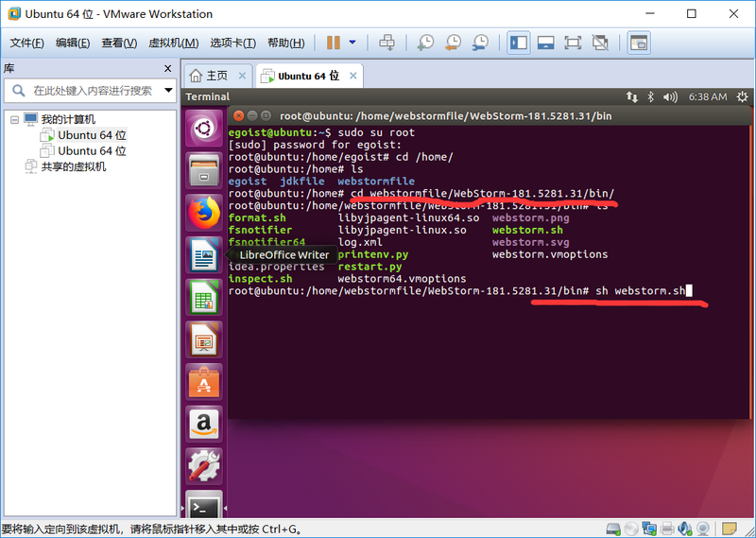This screenshot has width=756, height=538.
Task: Open Ubuntu Software shopping bag icon
Action: tap(204, 382)
